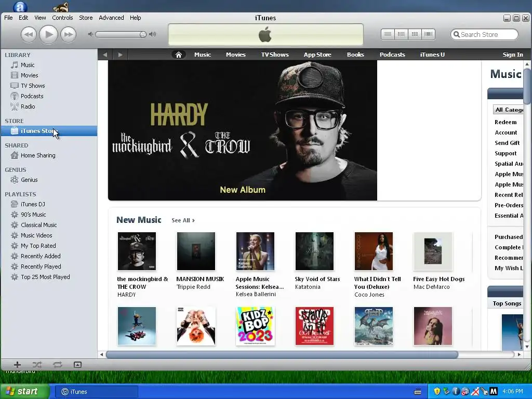Viewport: 532px width, 399px height.
Task: Click the store Home icon
Action: 179,55
